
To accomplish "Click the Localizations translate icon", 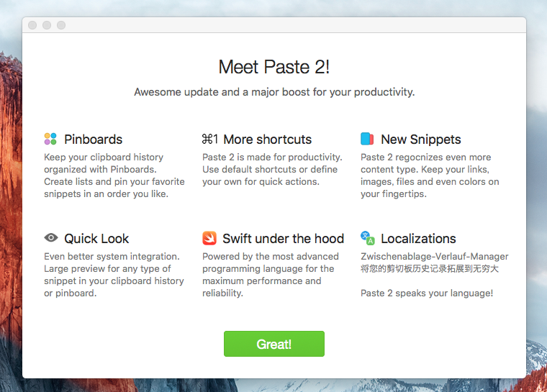I will click(x=367, y=238).
